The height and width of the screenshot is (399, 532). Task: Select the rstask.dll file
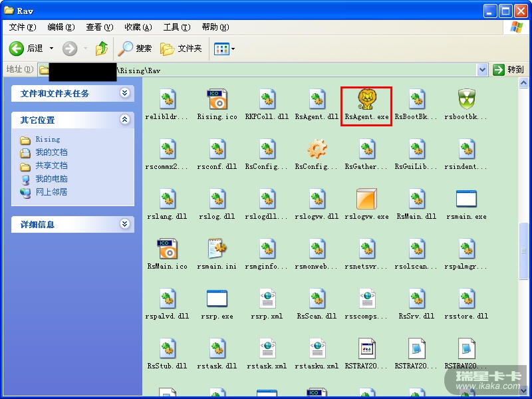217,354
